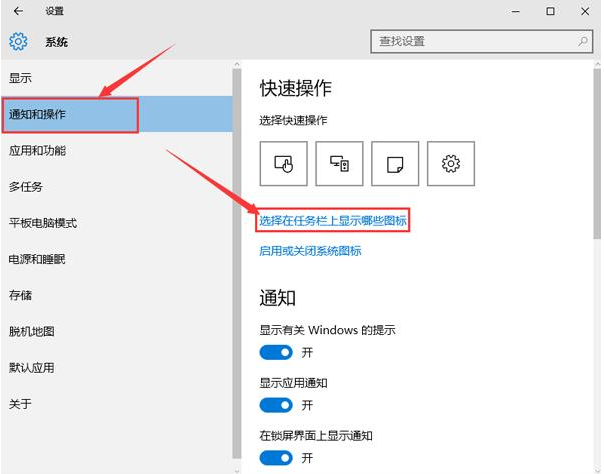Click the magnifier icon in the search box

click(x=583, y=41)
